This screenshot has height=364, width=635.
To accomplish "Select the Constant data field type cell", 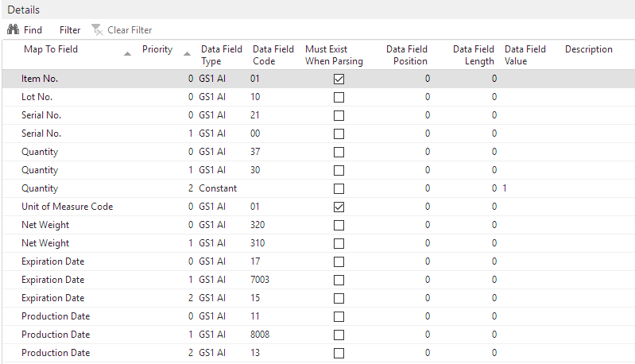I will pyautogui.click(x=217, y=188).
